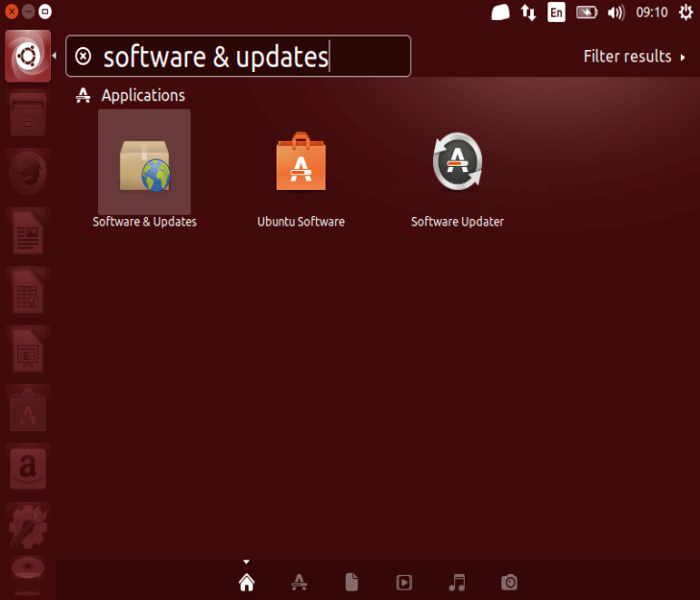Switch to the Files lens
This screenshot has height=600, width=700.
[x=351, y=582]
